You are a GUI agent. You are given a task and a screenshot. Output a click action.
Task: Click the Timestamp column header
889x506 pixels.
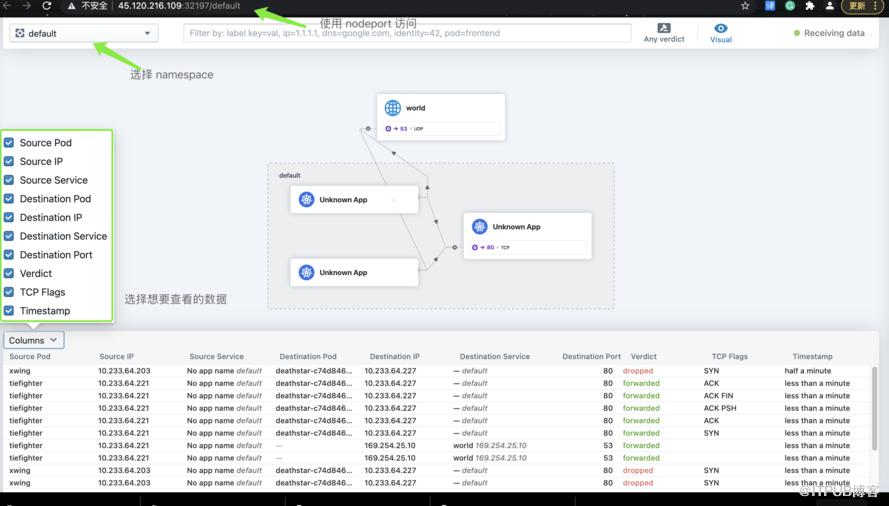click(812, 356)
